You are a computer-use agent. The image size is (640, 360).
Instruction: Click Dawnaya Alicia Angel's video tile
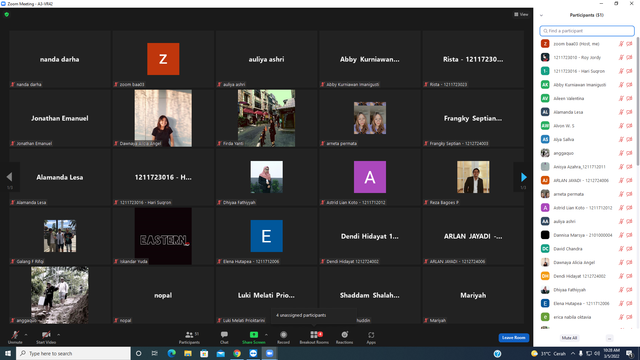(x=163, y=118)
